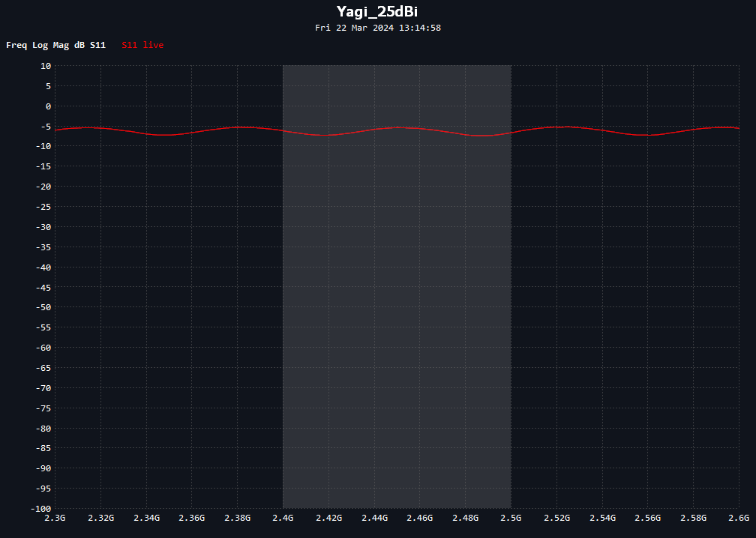
Task: Click the 'Freq Log Mag dB S11' label
Action: [56, 45]
